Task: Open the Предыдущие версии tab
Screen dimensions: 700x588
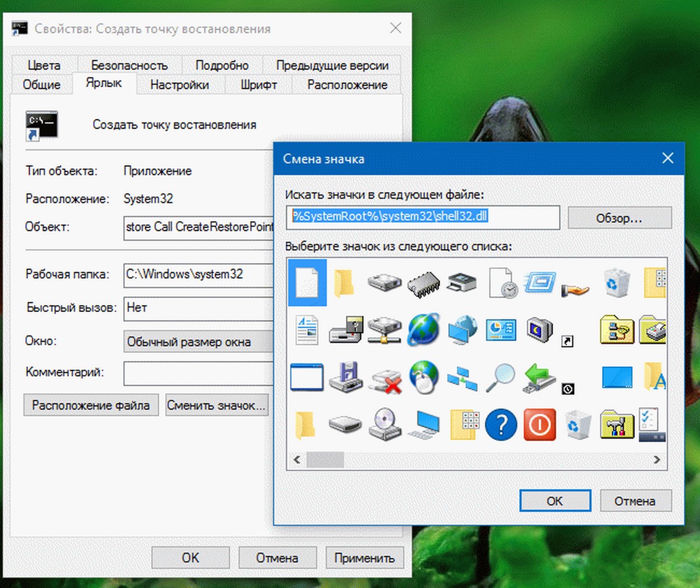Action: pos(331,66)
